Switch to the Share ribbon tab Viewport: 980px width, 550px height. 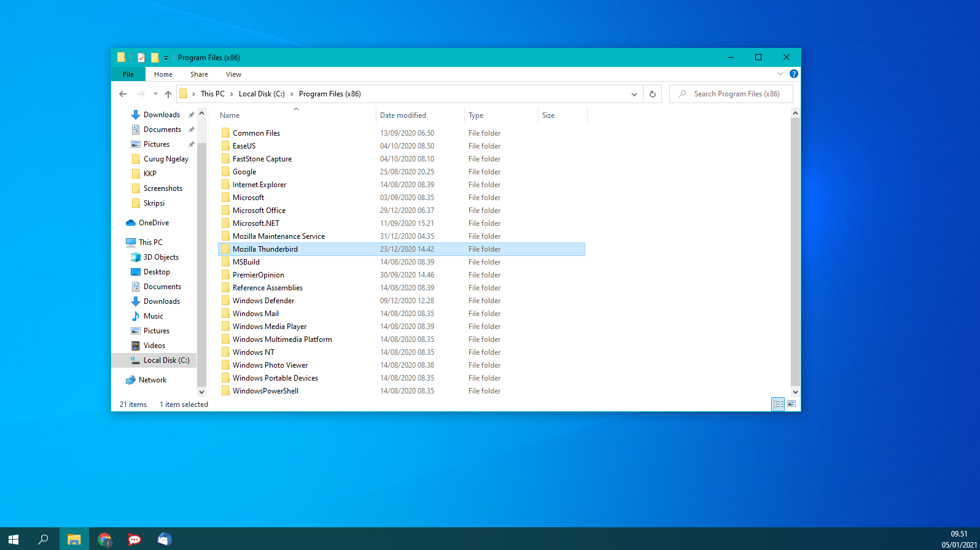pos(199,74)
